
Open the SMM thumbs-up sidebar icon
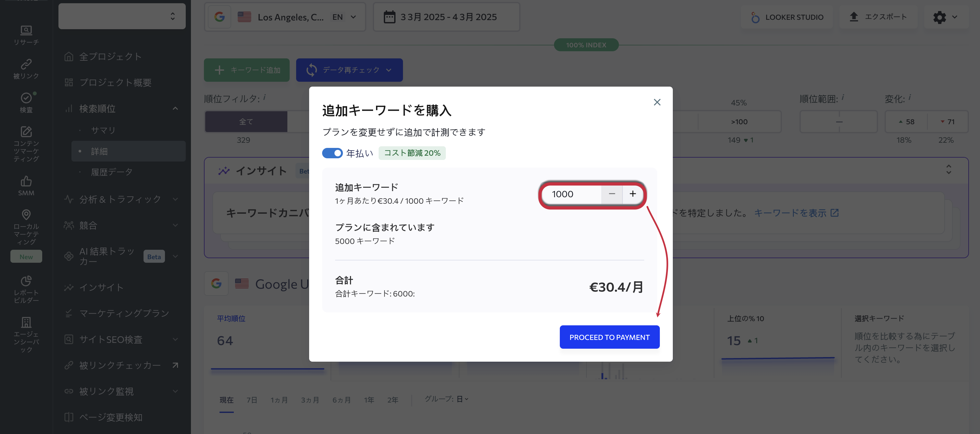pyautogui.click(x=26, y=181)
